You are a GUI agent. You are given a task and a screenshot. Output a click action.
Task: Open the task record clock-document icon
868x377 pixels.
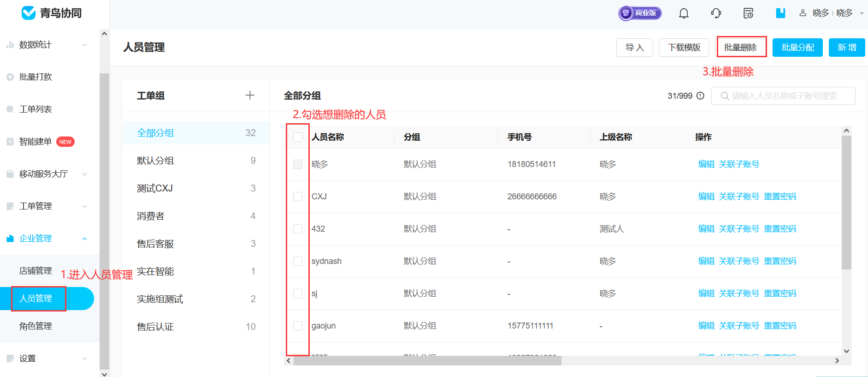point(748,13)
